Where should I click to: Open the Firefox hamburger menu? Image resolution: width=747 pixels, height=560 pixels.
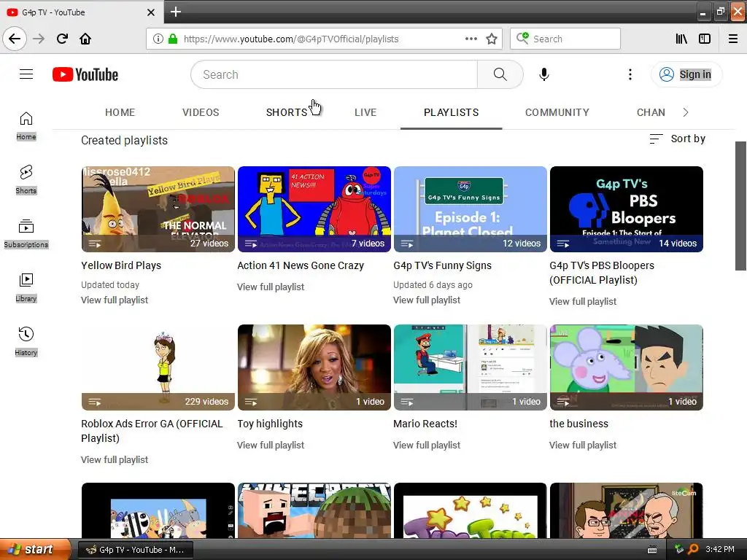(733, 39)
